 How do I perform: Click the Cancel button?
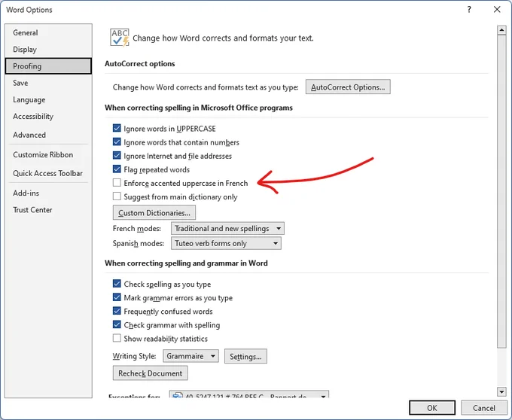tap(484, 408)
